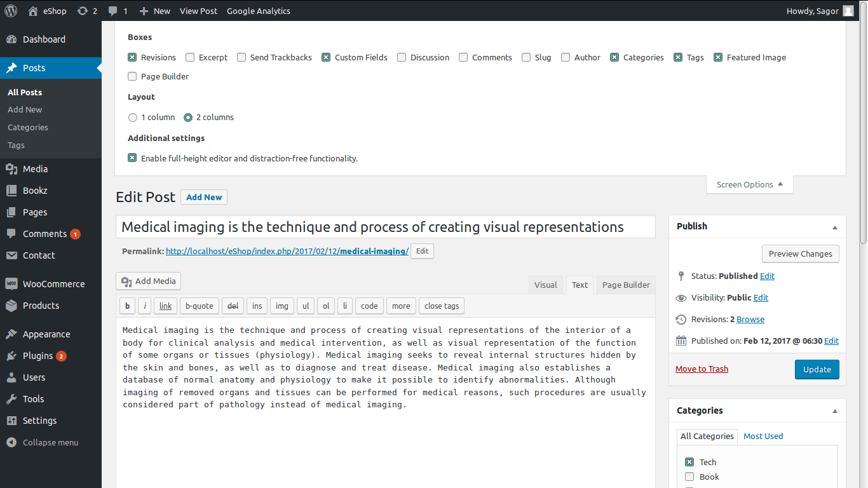The height and width of the screenshot is (488, 868).
Task: Collapse the Publish metabox arrow
Action: click(x=835, y=227)
